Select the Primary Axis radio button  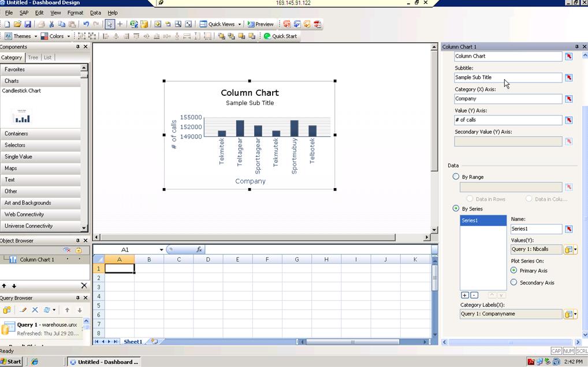pos(514,270)
